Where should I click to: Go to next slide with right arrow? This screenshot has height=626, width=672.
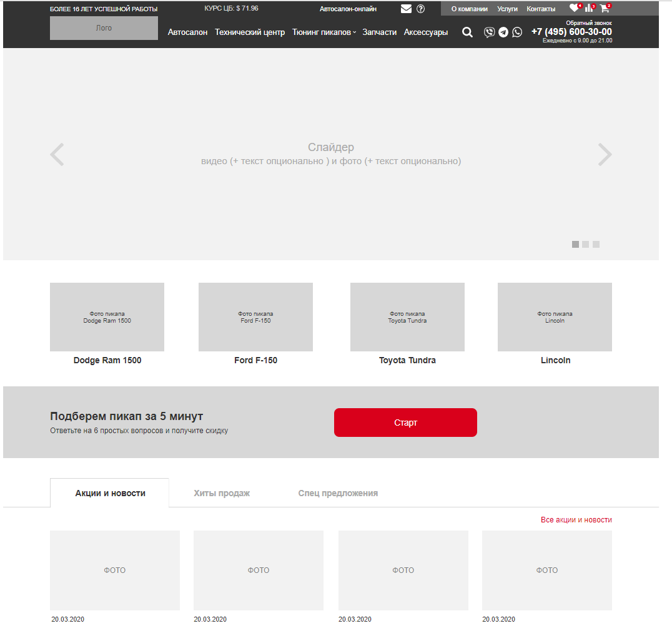click(x=605, y=154)
